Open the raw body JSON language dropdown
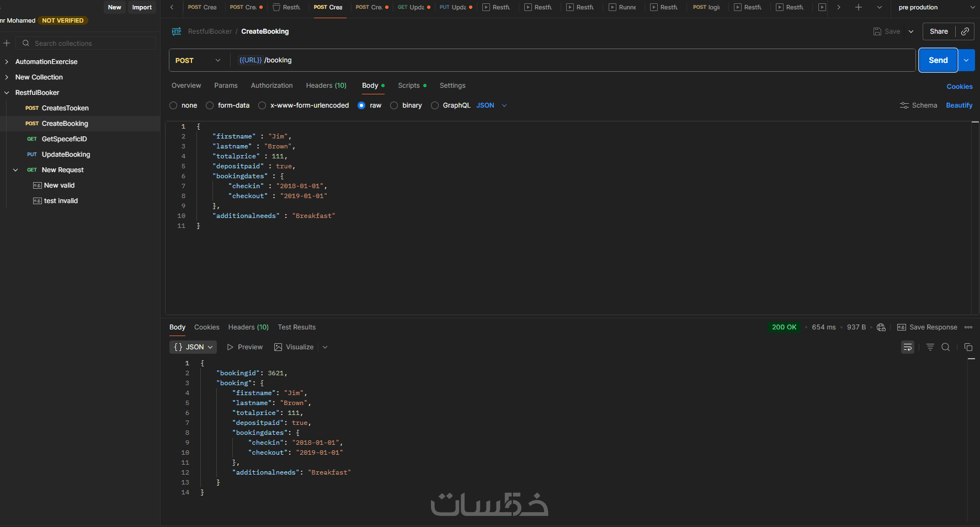 492,105
